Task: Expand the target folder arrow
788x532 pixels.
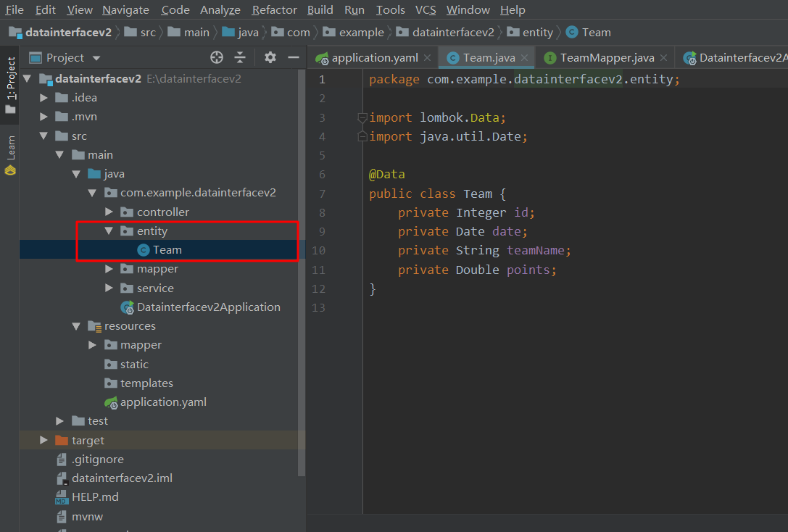Action: [43, 440]
